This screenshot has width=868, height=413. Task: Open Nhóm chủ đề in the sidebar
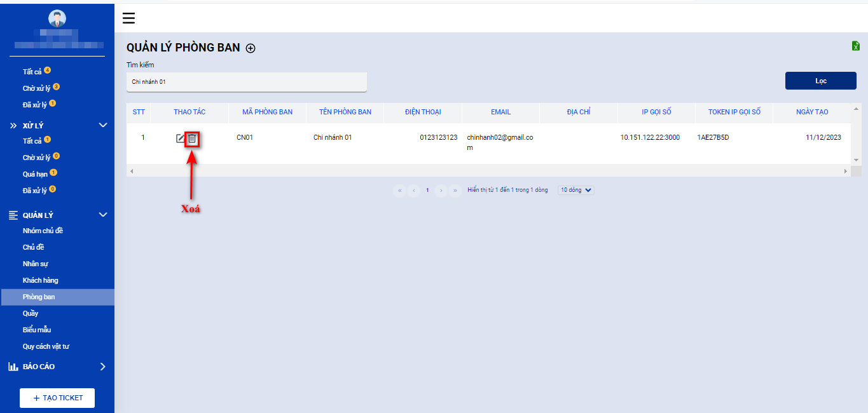[x=43, y=231]
